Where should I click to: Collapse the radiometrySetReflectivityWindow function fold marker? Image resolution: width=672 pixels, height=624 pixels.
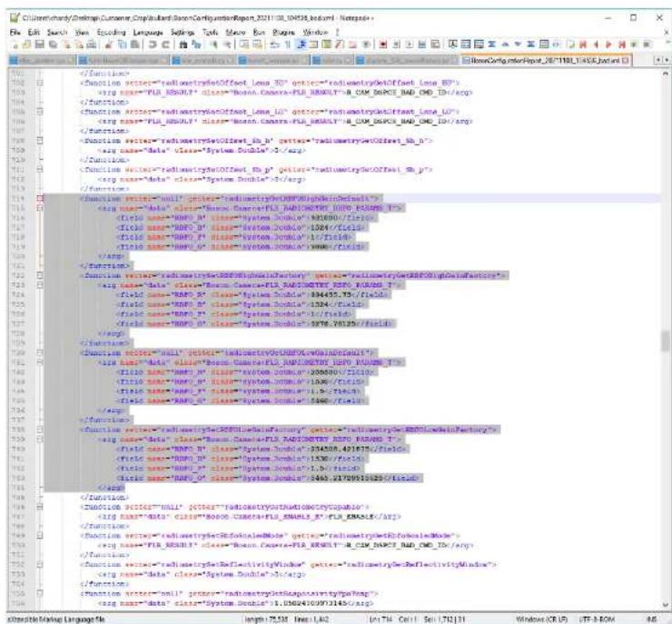[x=40, y=564]
